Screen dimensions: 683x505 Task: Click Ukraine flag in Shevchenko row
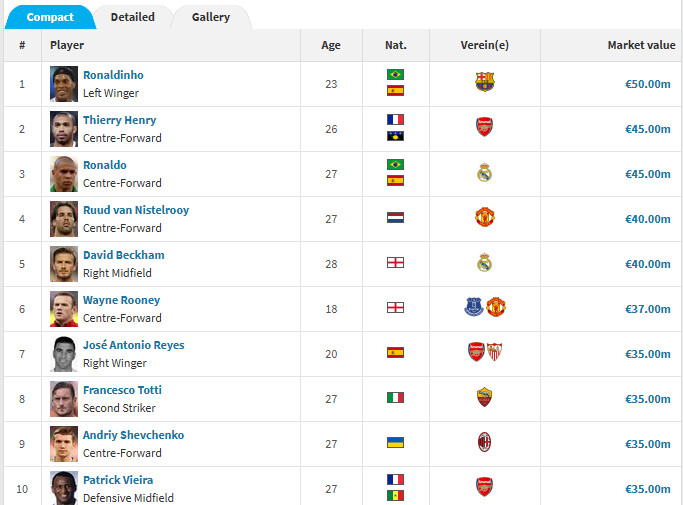click(x=395, y=443)
